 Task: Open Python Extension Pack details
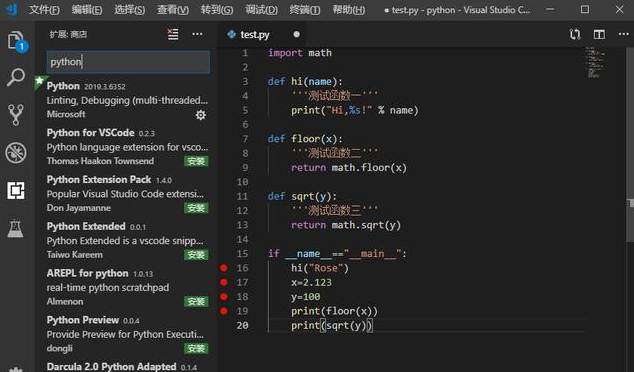coord(127,194)
